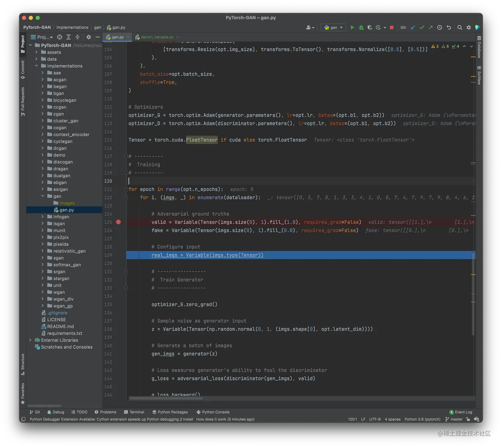Image resolution: width=502 pixels, height=448 pixels.
Task: Start debugging with the bug icon
Action: click(361, 28)
